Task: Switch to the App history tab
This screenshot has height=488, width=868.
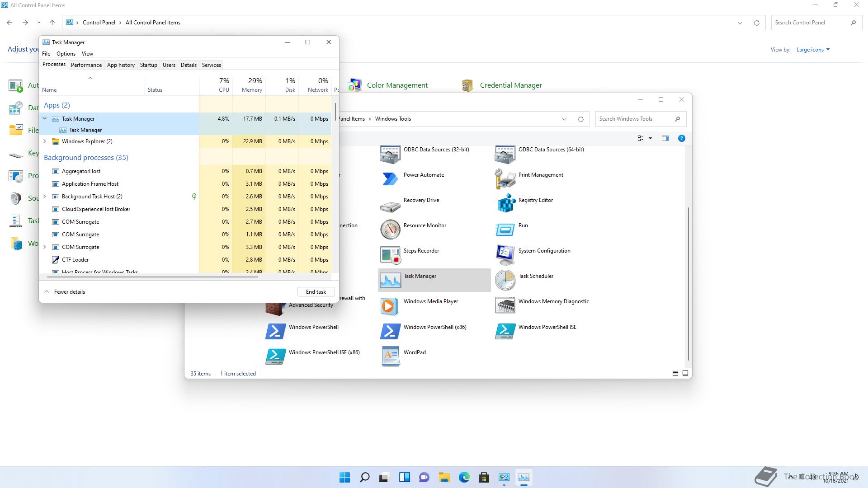Action: (x=121, y=65)
